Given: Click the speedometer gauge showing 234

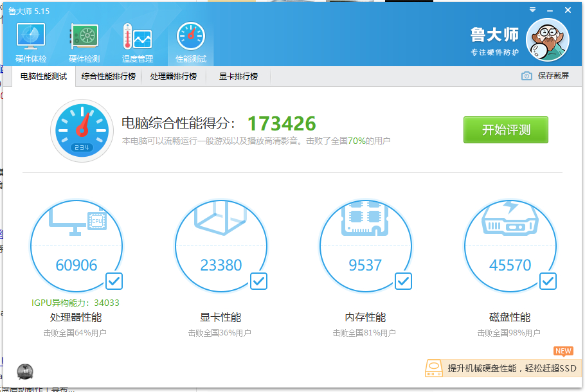Looking at the screenshot, I should pyautogui.click(x=82, y=130).
